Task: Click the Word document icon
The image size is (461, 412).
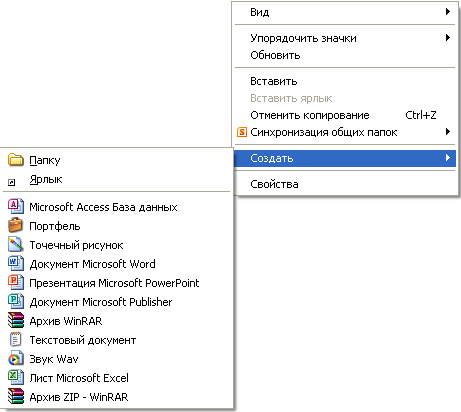Action: point(16,263)
